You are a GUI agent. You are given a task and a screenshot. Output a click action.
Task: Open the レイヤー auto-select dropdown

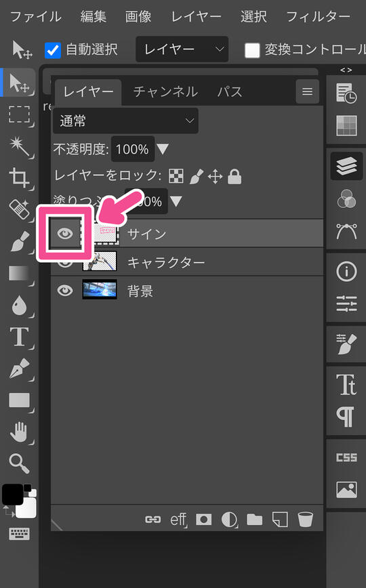(182, 49)
